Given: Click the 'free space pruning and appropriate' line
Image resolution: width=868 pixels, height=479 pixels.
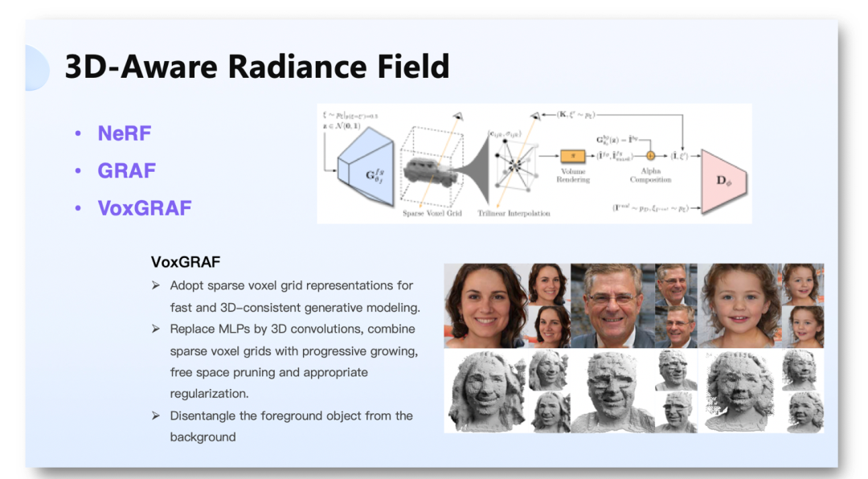Looking at the screenshot, I should [x=268, y=372].
